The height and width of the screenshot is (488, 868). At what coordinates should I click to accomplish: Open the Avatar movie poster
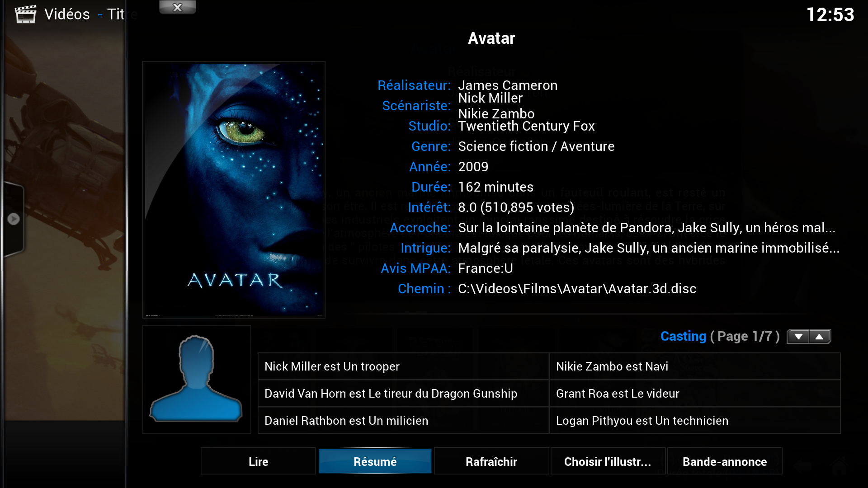click(234, 190)
